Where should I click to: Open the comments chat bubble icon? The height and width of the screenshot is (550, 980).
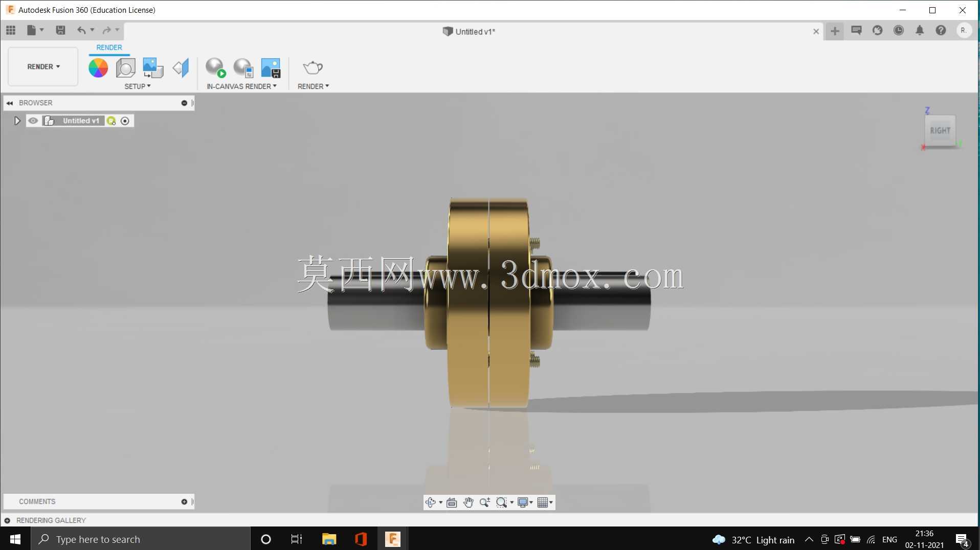click(x=856, y=30)
